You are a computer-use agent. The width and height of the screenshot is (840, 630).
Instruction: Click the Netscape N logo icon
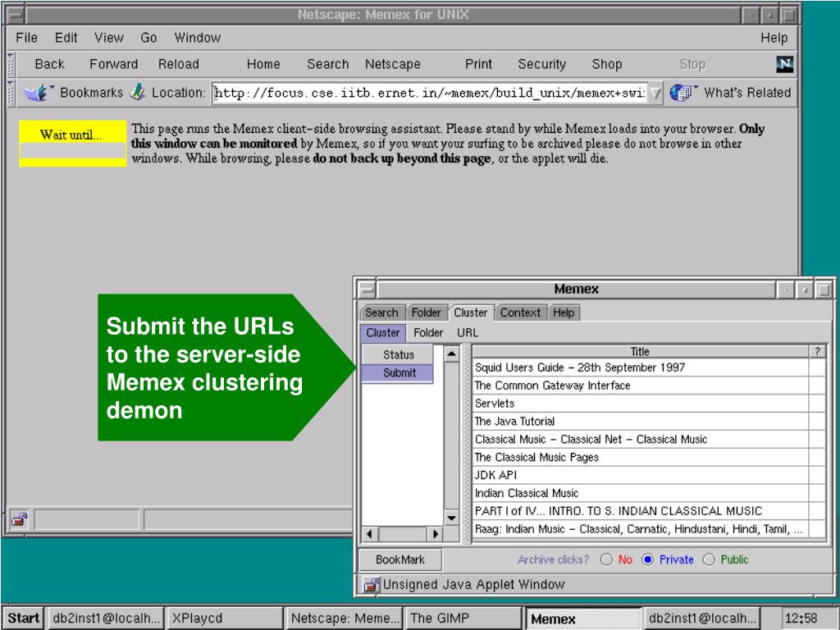pyautogui.click(x=784, y=64)
